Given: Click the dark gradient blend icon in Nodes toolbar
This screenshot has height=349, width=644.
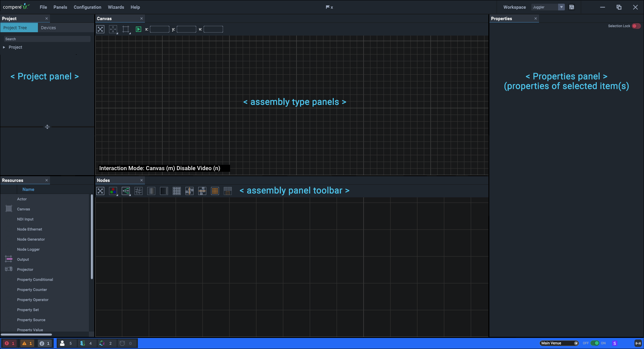Looking at the screenshot, I should (x=164, y=191).
